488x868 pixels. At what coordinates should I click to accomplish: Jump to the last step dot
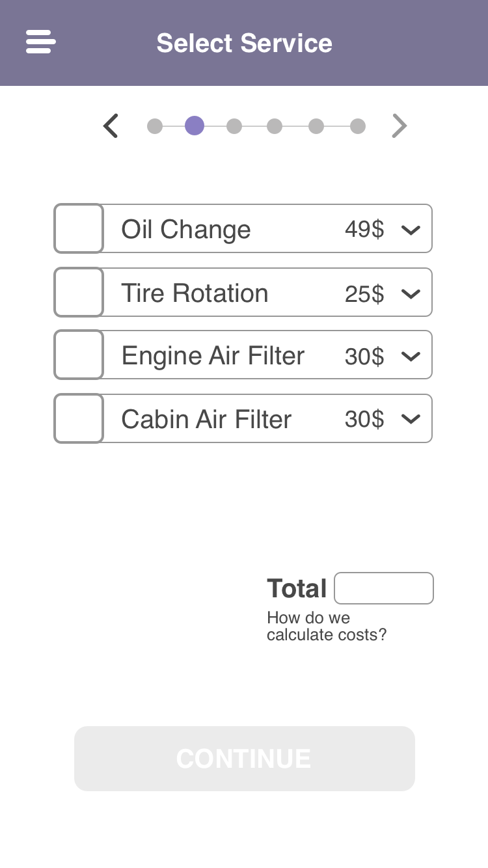[x=358, y=126]
